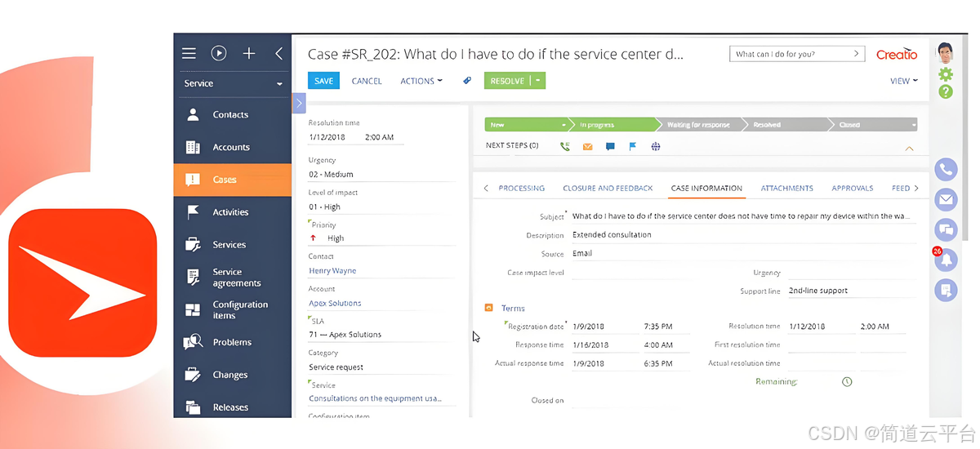
Task: Open the New stage dropdown arrow
Action: click(x=563, y=125)
